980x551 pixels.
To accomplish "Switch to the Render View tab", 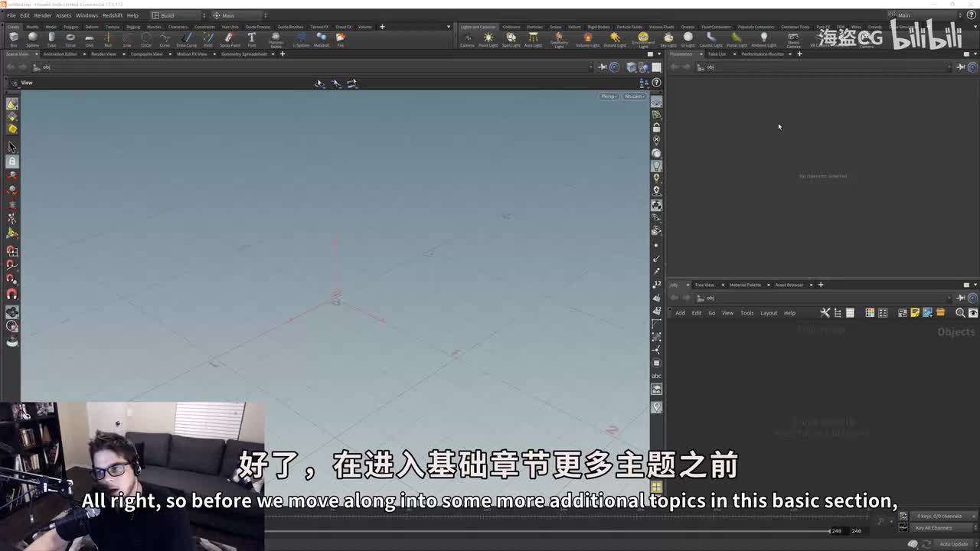I will [x=103, y=54].
